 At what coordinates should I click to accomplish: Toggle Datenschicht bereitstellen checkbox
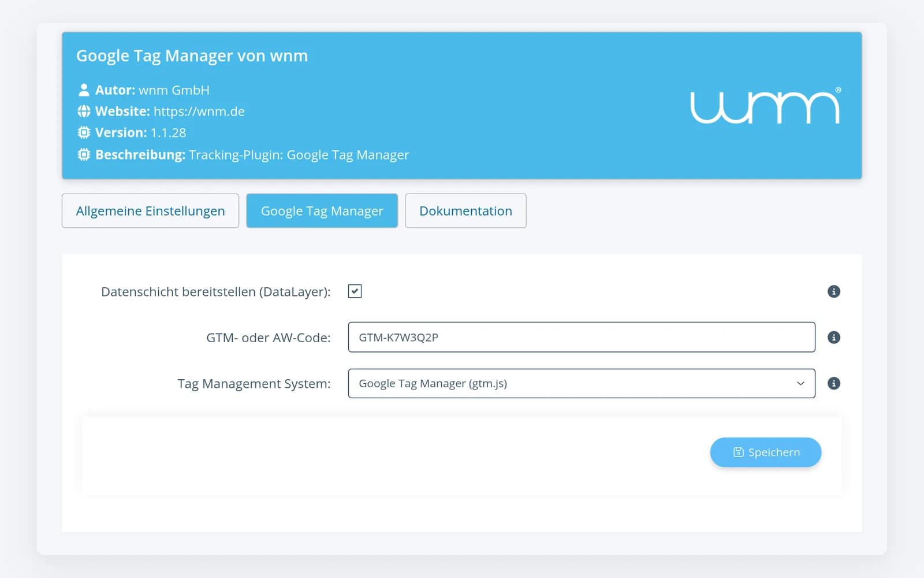pyautogui.click(x=355, y=291)
